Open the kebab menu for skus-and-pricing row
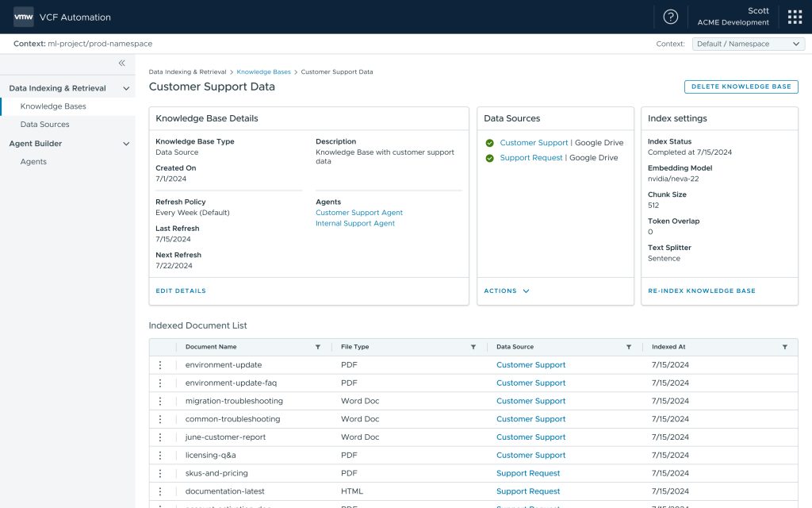Screen dimensions: 812x508 coord(160,473)
